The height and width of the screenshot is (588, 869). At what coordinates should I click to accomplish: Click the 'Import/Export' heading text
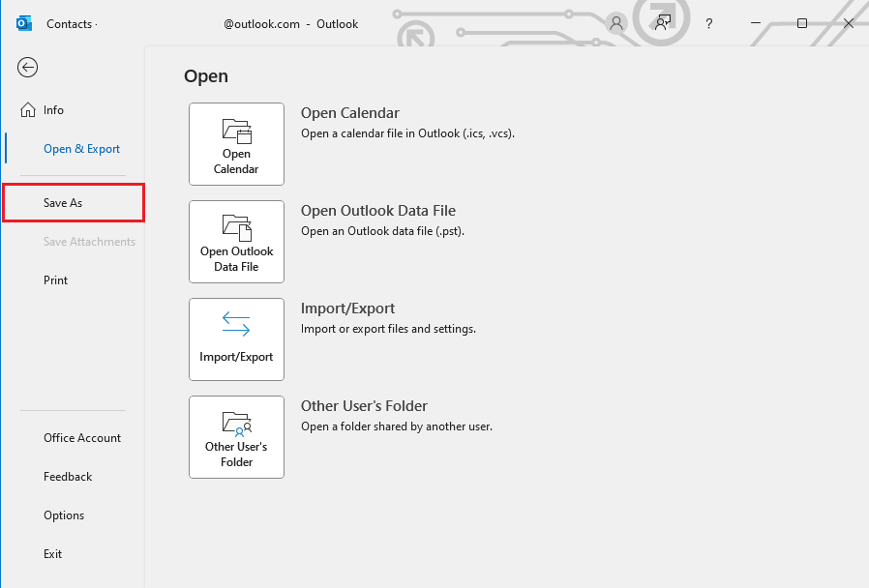[347, 309]
